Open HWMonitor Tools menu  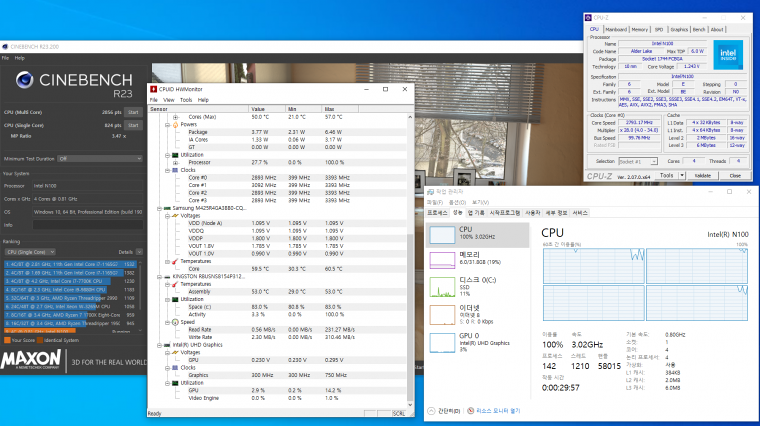coord(186,100)
